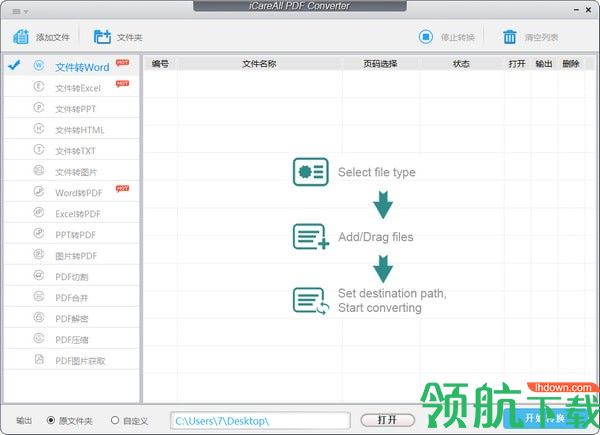
Task: Click the 状态 column header
Action: 461,64
